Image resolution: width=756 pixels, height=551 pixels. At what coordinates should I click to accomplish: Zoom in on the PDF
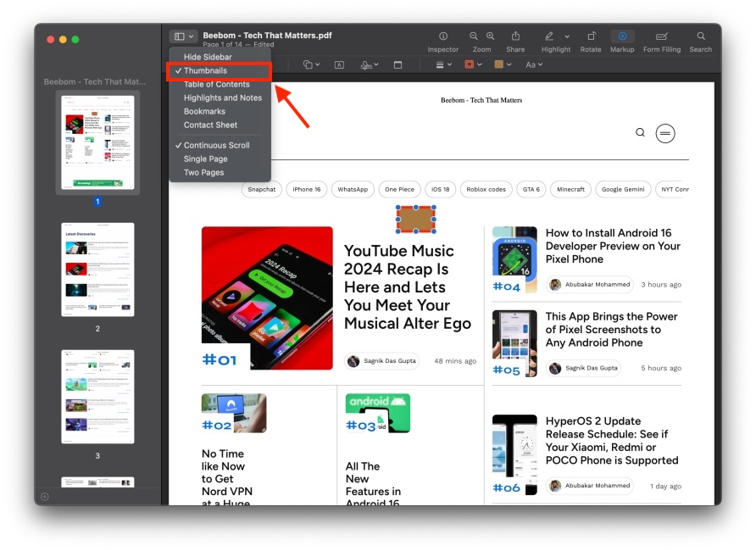click(x=491, y=36)
